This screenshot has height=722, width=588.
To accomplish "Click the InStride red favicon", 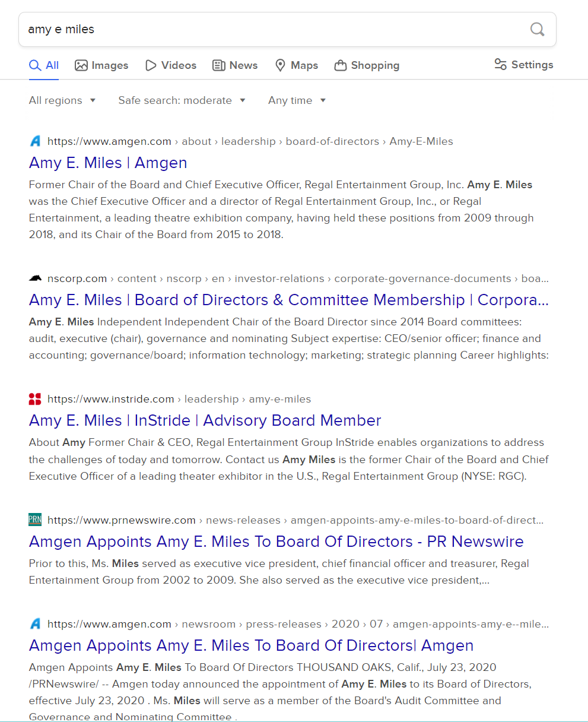I will (x=35, y=399).
